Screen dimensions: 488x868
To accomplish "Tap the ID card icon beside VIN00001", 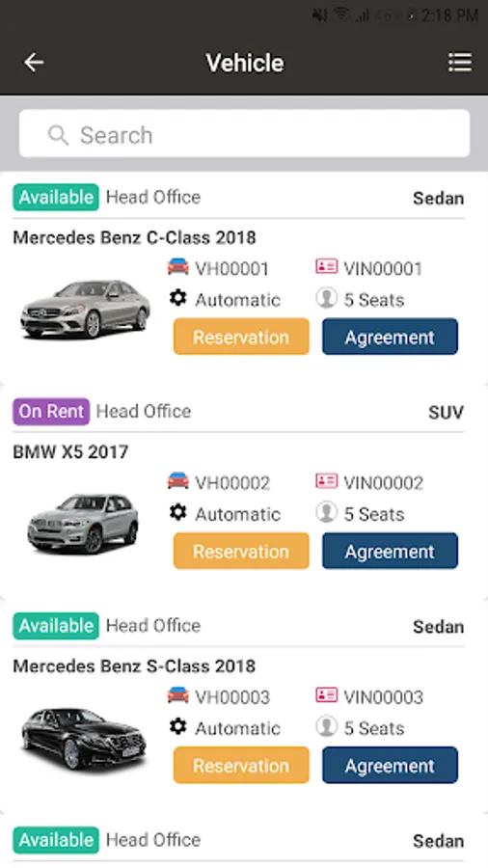I will [x=326, y=266].
